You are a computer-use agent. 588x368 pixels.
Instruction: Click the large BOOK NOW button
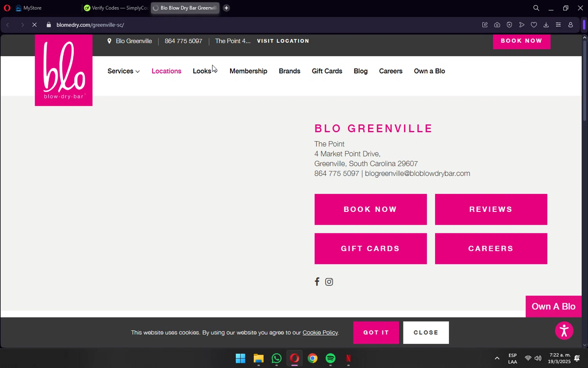click(370, 210)
